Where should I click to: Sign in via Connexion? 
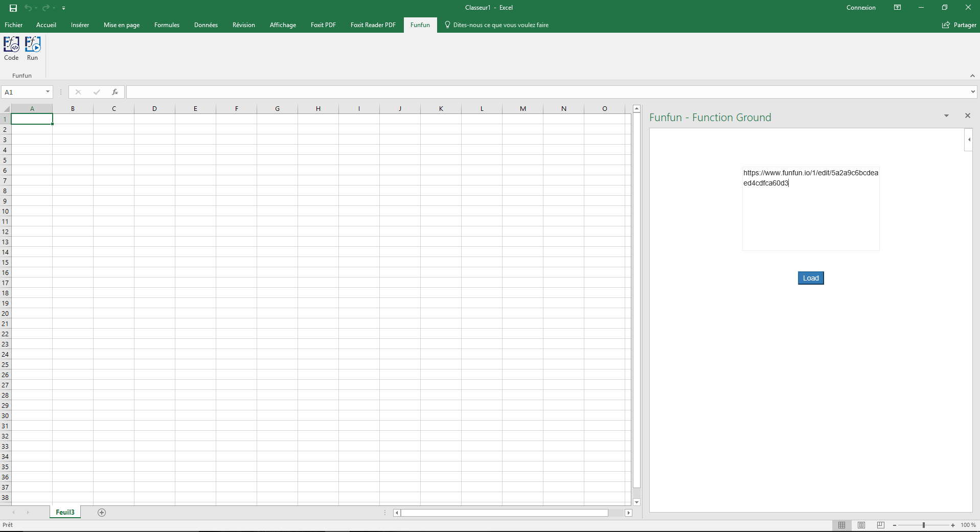pyautogui.click(x=861, y=8)
